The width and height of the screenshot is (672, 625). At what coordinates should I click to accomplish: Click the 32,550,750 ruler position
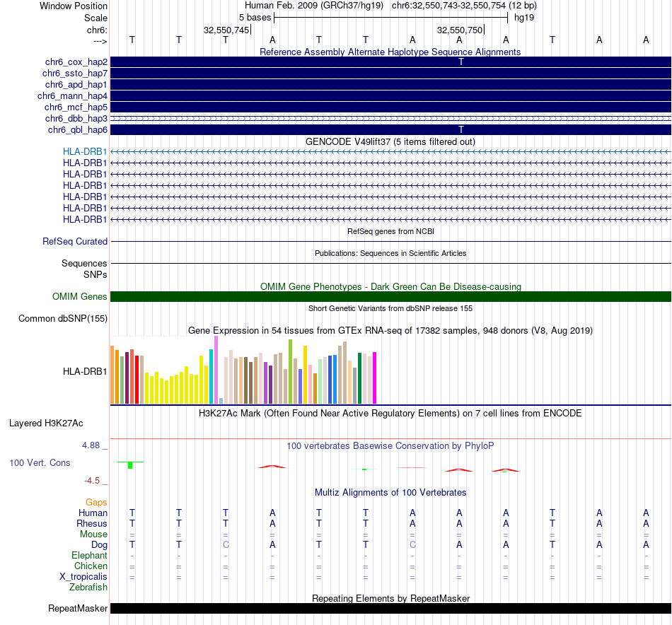pos(460,30)
